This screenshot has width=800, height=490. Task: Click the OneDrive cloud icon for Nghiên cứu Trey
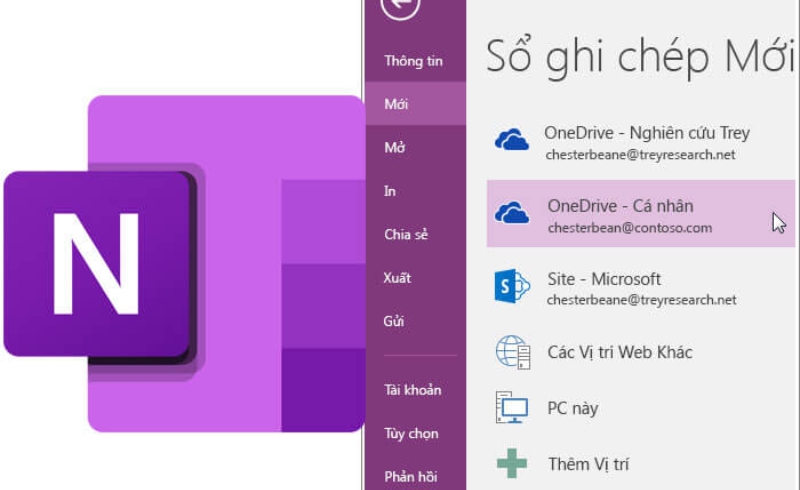tap(512, 140)
